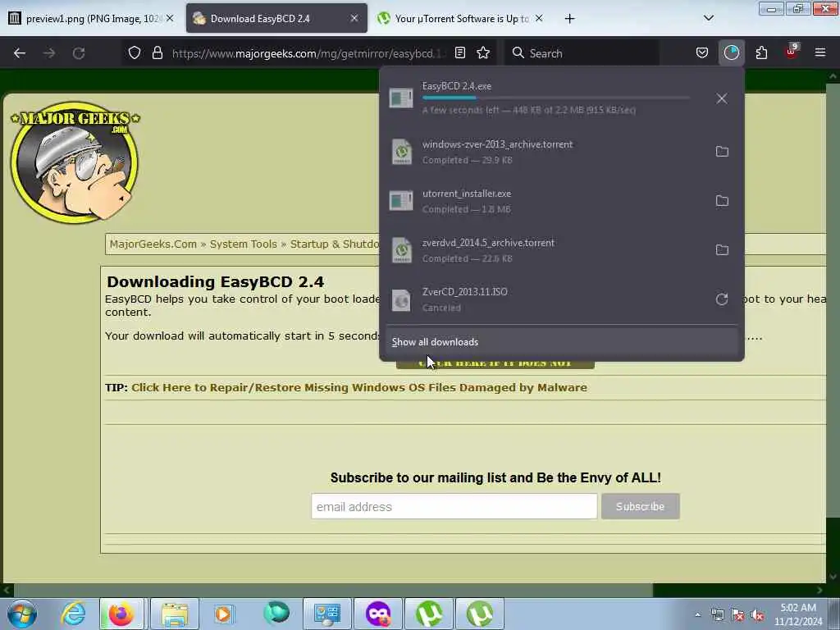Viewport: 840px width, 630px height.
Task: Open Windows Explorer file manager from taskbar
Action: pyautogui.click(x=175, y=614)
